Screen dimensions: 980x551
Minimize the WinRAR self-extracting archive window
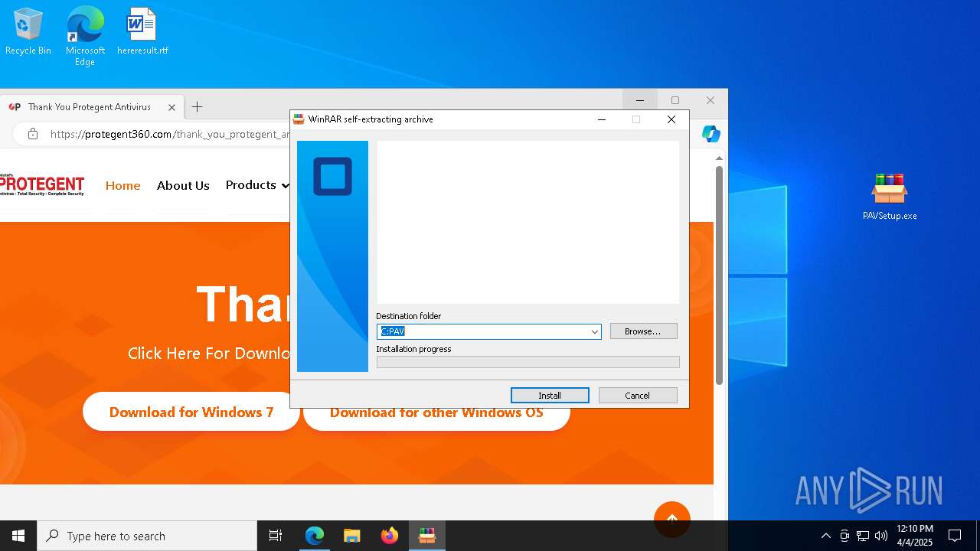click(x=602, y=119)
